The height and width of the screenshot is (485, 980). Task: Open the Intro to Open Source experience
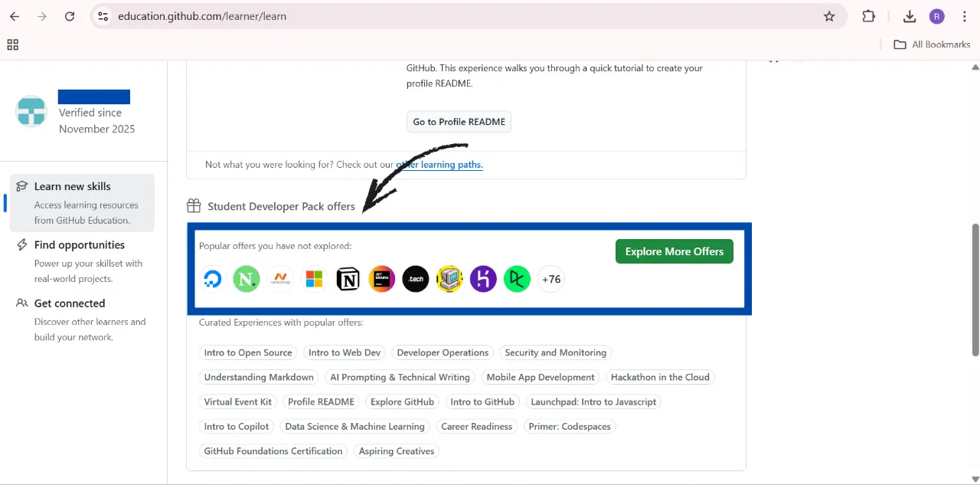pyautogui.click(x=248, y=352)
